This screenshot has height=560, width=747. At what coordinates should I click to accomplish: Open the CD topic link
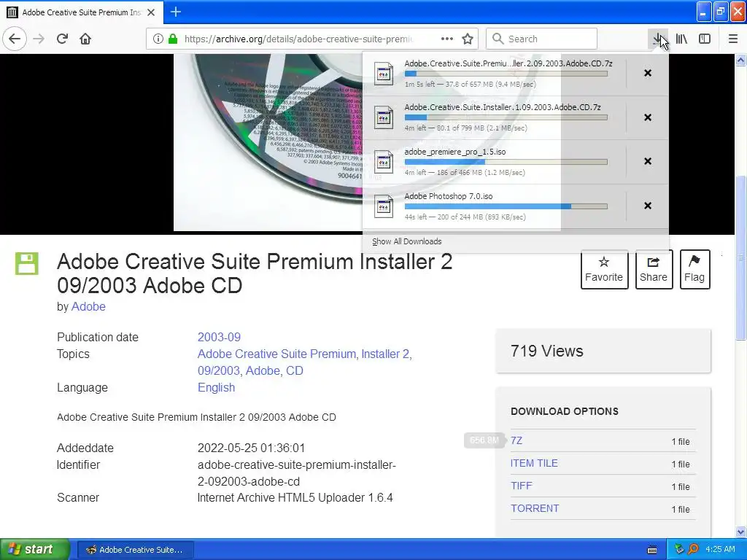click(295, 370)
